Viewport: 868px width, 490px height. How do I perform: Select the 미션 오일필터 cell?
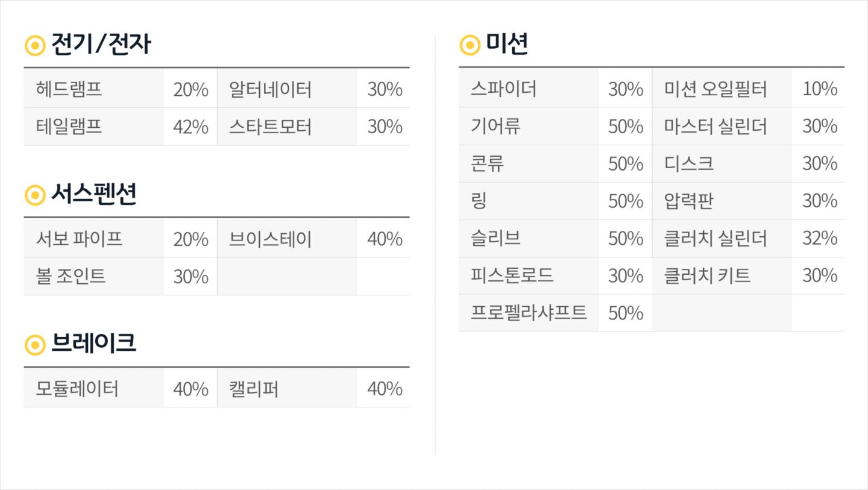[x=715, y=89]
